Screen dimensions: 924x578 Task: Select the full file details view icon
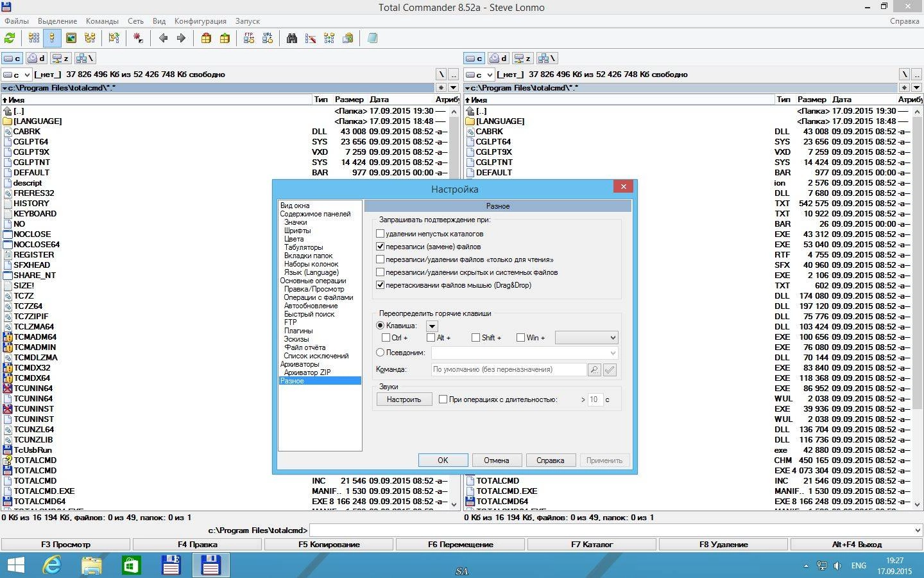[x=53, y=39]
